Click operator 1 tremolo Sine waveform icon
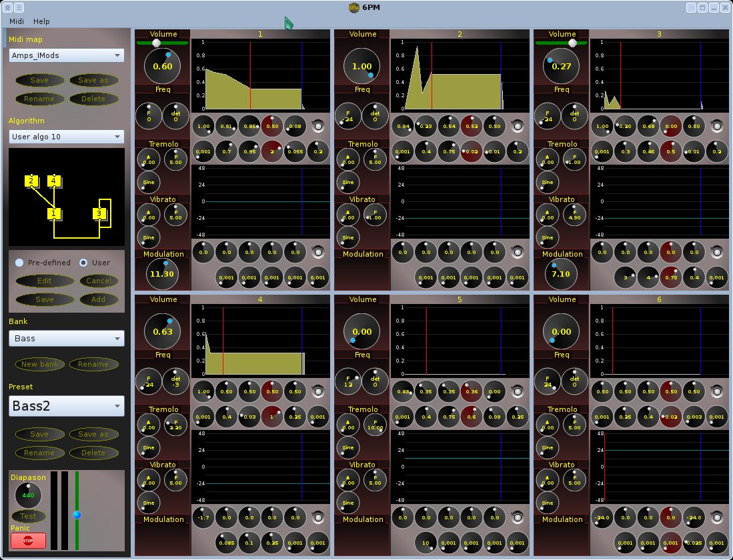The width and height of the screenshot is (733, 560). coord(149,182)
